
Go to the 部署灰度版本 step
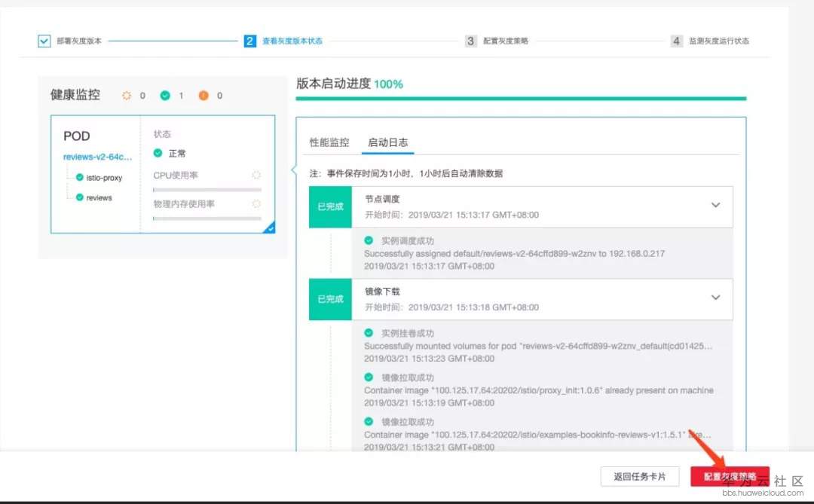(x=79, y=41)
